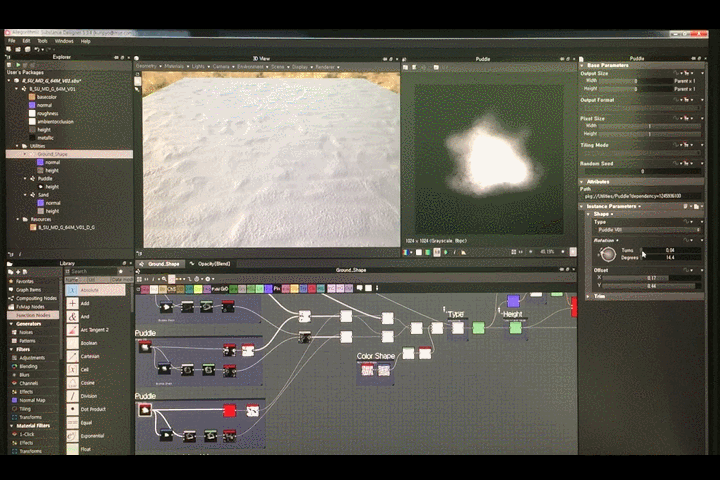
Task: Collapse the Resources folder in Explorer
Action: point(17,219)
